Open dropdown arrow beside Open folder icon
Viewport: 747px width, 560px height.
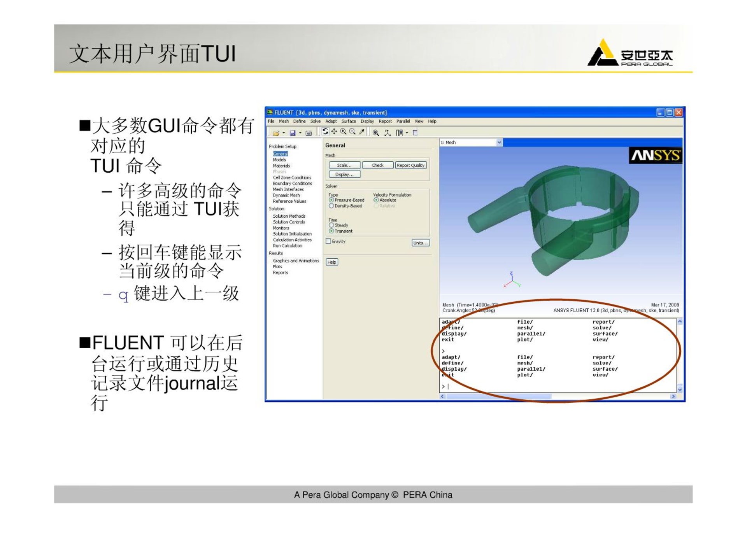pos(284,133)
